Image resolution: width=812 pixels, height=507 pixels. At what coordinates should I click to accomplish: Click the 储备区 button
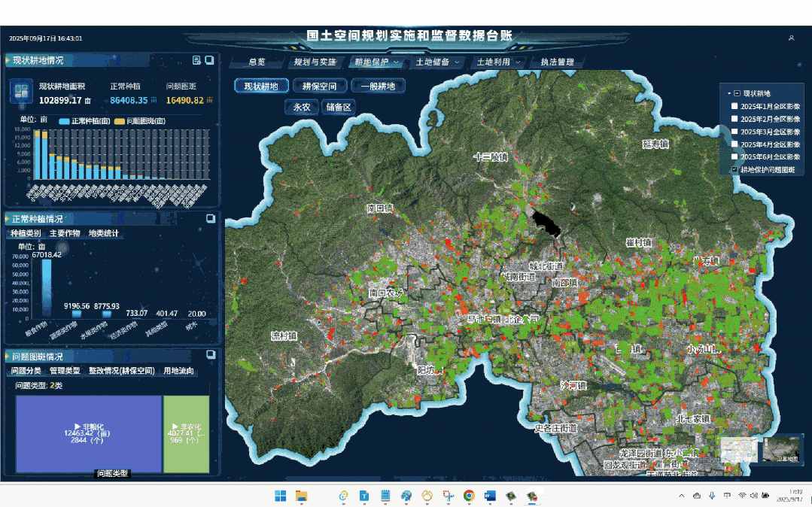339,107
